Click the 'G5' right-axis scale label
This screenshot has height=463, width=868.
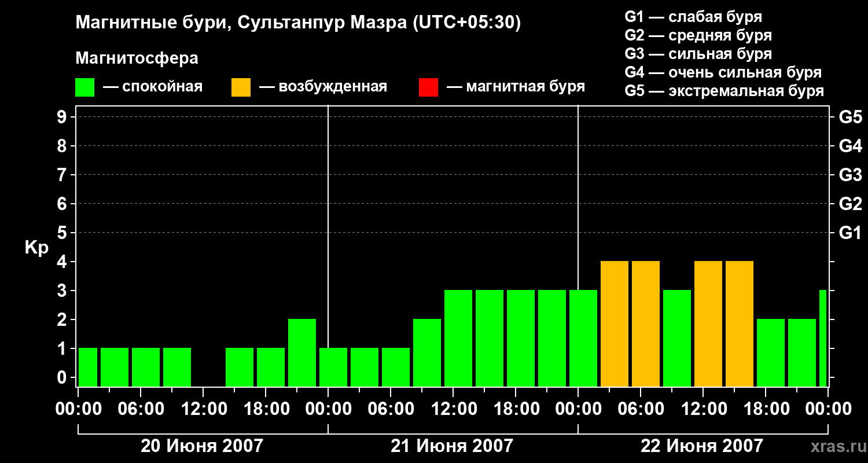[x=850, y=117]
